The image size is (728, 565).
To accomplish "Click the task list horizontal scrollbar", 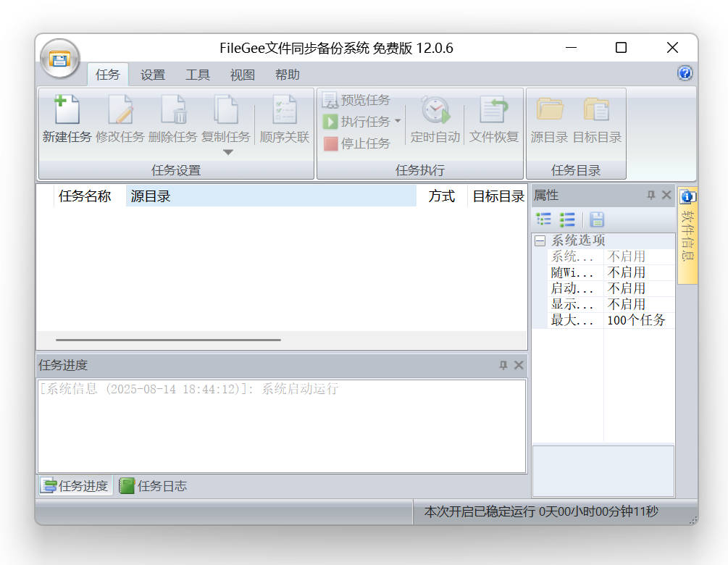I will click(x=168, y=340).
